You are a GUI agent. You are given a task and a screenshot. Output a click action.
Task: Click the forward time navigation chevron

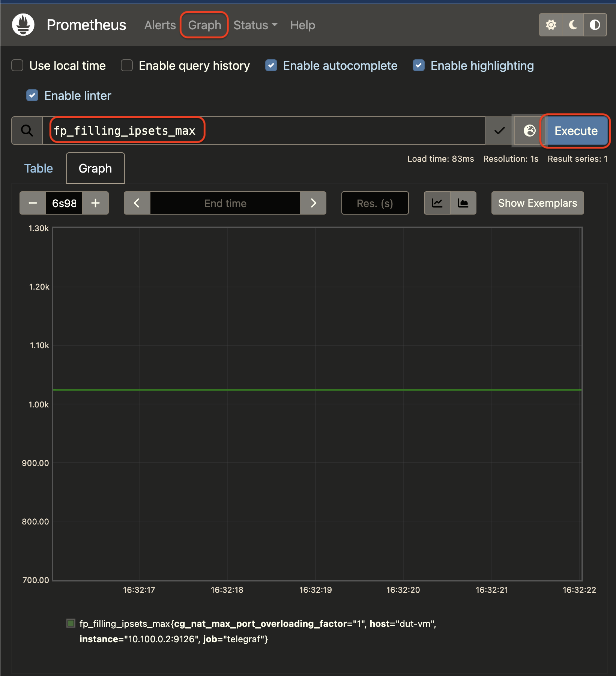[x=313, y=203]
